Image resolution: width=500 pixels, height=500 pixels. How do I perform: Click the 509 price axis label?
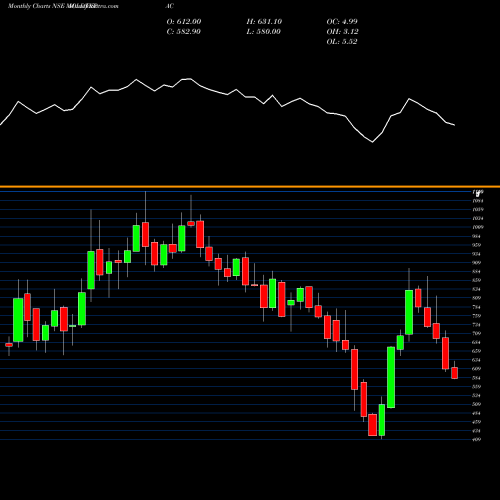click(x=477, y=404)
